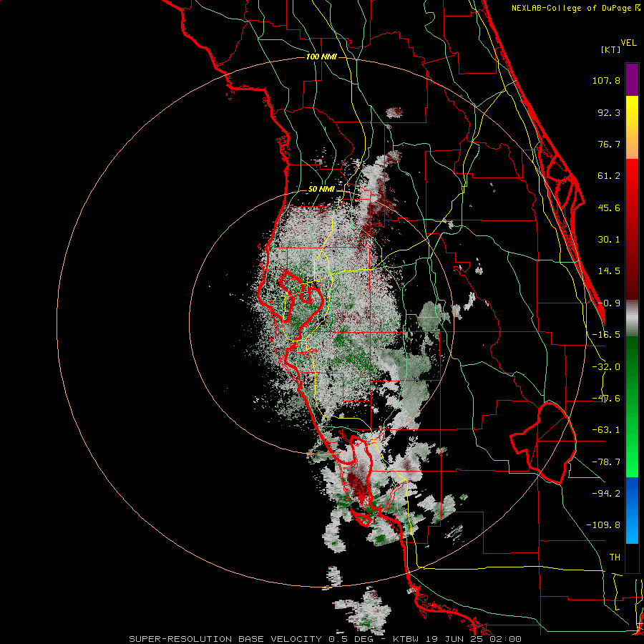
Task: Click the 92.3 legend value
Action: pyautogui.click(x=609, y=112)
